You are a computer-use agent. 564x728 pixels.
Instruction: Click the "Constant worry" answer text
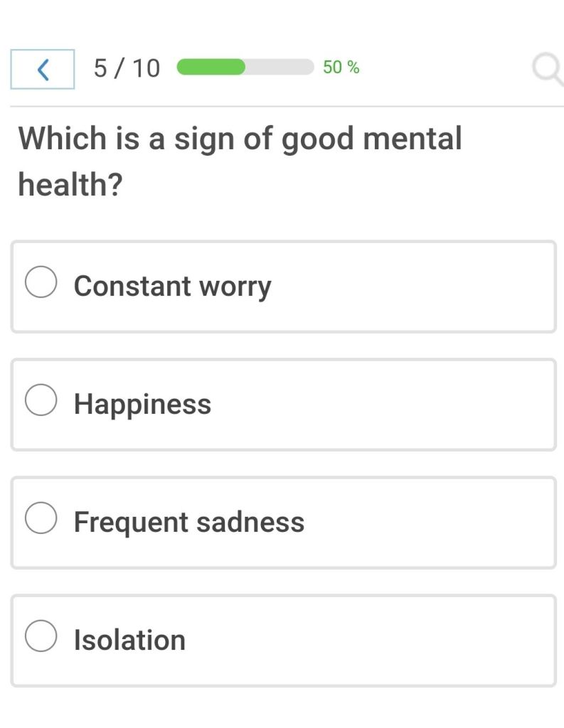click(172, 286)
